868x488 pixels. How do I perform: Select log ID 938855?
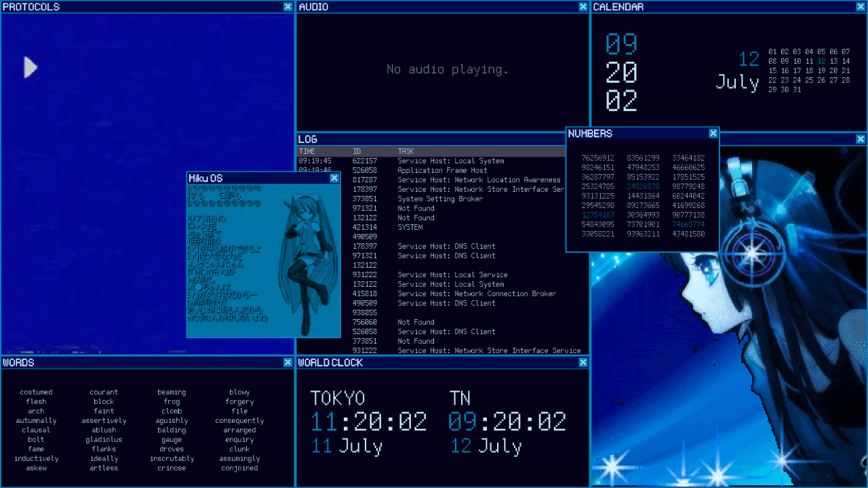pyautogui.click(x=365, y=313)
